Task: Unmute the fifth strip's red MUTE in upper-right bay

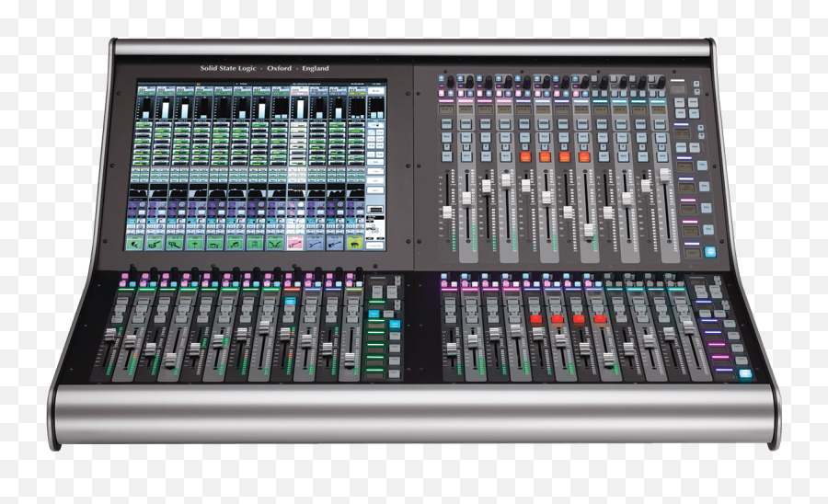Action: pos(525,156)
